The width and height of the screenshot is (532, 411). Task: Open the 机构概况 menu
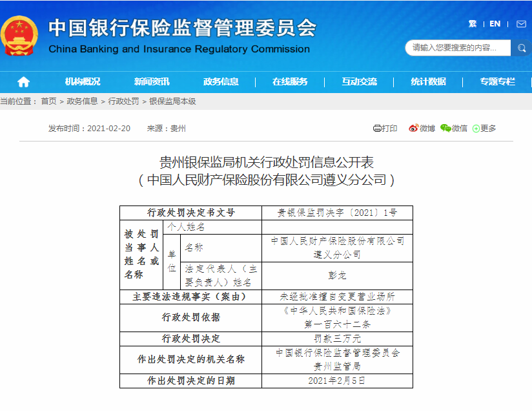pos(83,81)
